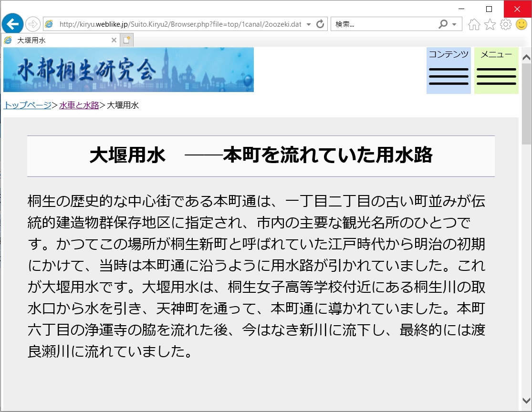Refresh the page with the reload icon
This screenshot has height=412, width=532.
[x=320, y=24]
